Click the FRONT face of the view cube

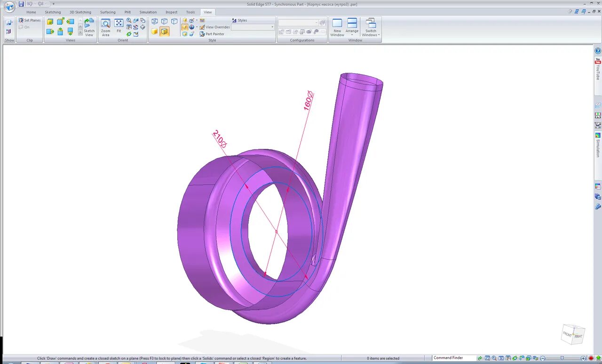click(568, 335)
